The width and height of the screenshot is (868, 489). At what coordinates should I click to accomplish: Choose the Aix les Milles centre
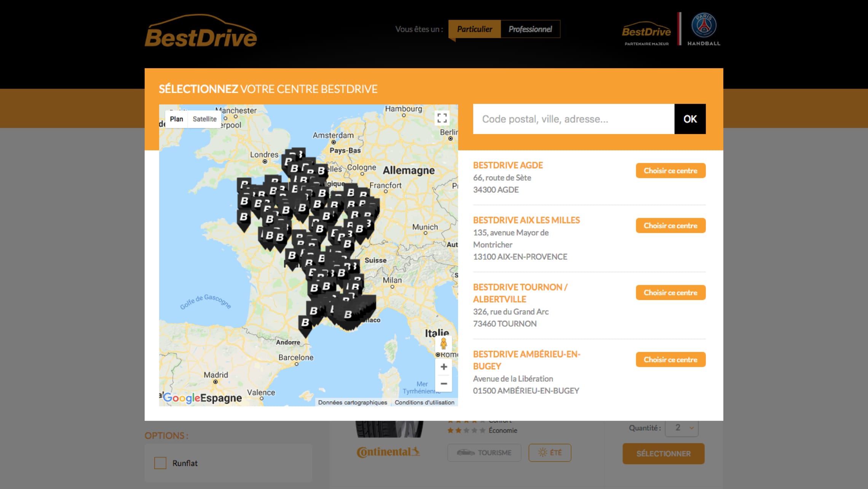(670, 225)
